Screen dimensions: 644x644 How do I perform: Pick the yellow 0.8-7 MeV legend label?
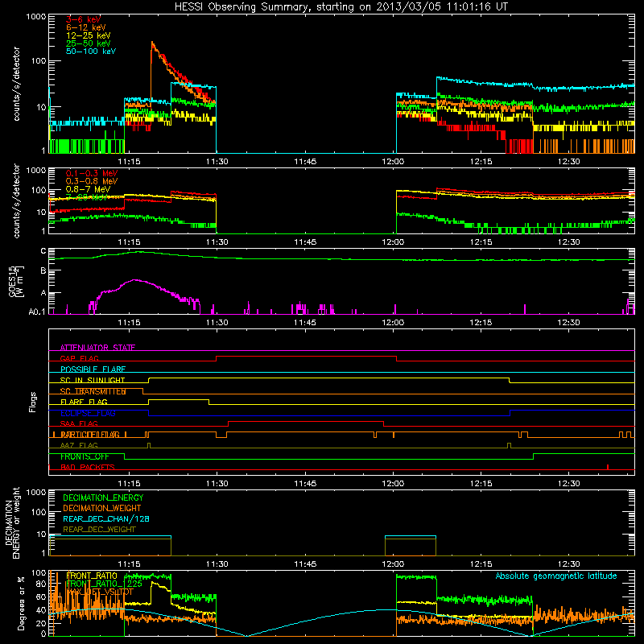pyautogui.click(x=88, y=189)
